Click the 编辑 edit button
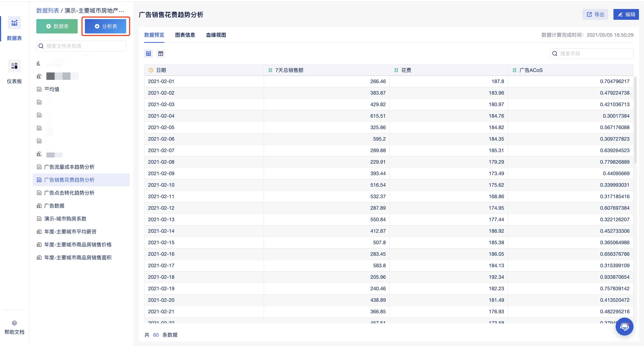Image resolution: width=644 pixels, height=346 pixels. 626,15
